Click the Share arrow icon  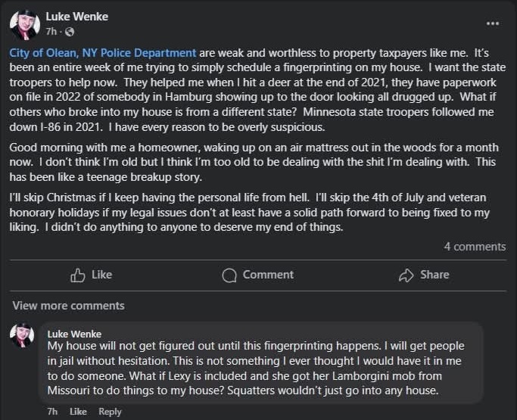click(406, 275)
